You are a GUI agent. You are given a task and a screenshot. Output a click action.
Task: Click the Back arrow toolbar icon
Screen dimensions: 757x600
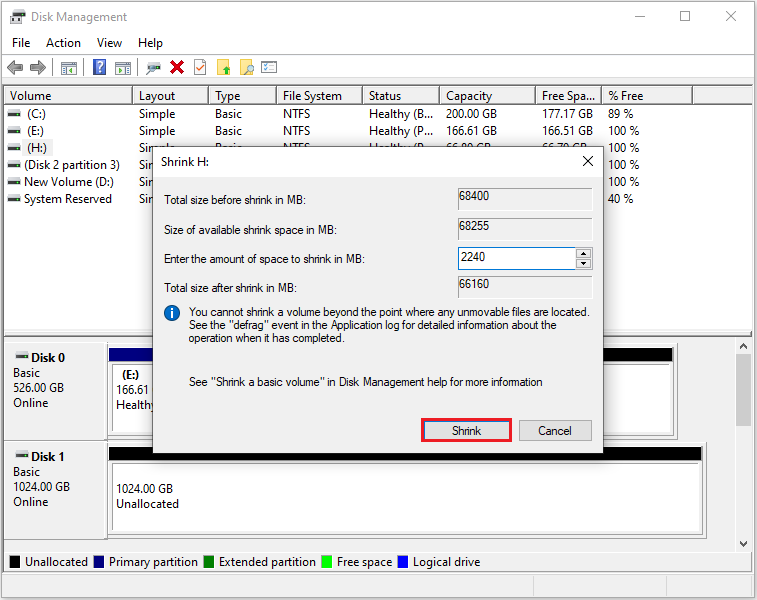(15, 68)
